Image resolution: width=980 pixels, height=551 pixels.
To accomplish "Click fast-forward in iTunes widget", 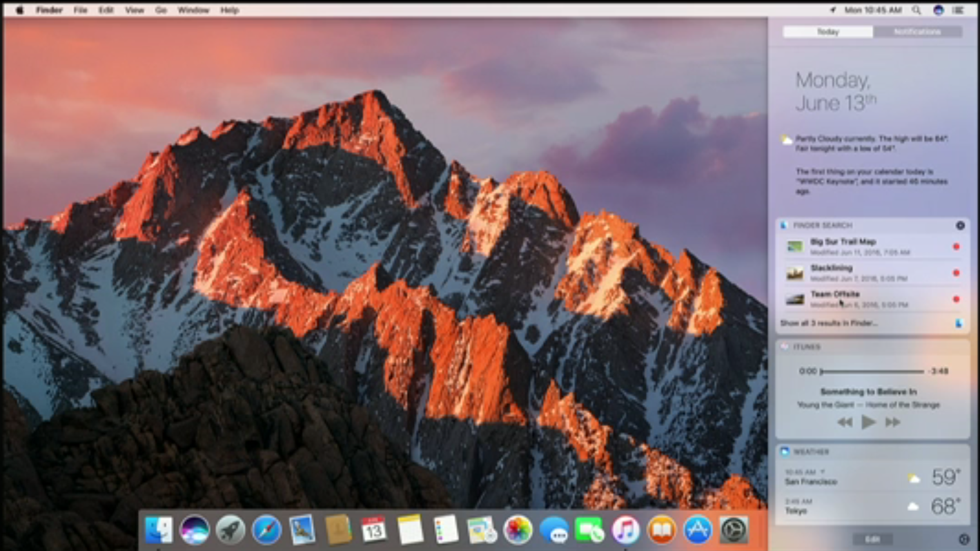I will tap(893, 423).
